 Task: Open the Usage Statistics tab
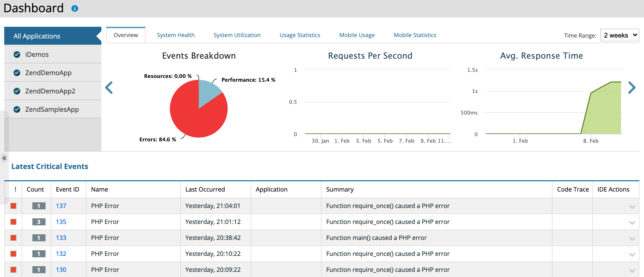point(299,35)
